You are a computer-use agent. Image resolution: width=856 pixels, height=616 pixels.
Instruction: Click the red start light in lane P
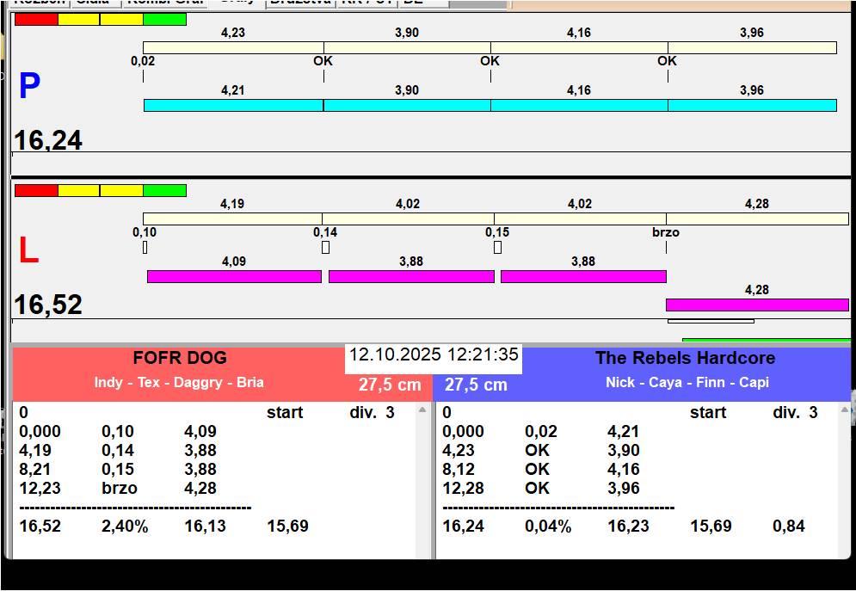pyautogui.click(x=36, y=19)
